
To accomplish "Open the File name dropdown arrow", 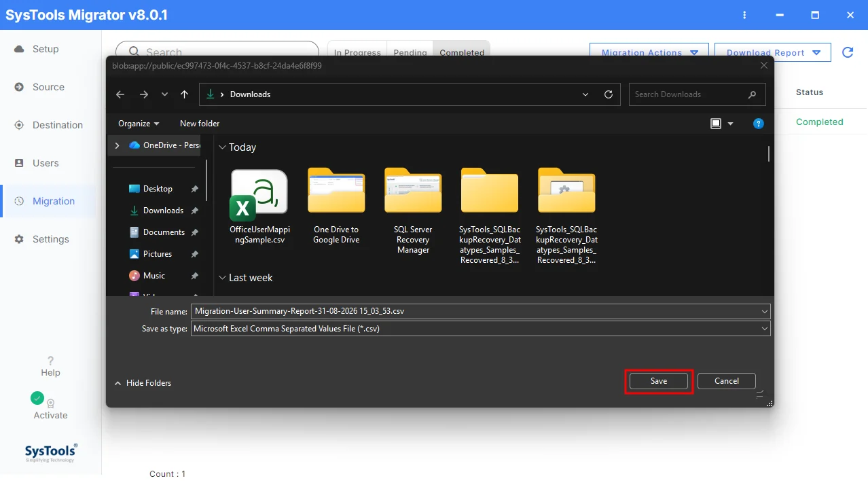I will coord(765,311).
